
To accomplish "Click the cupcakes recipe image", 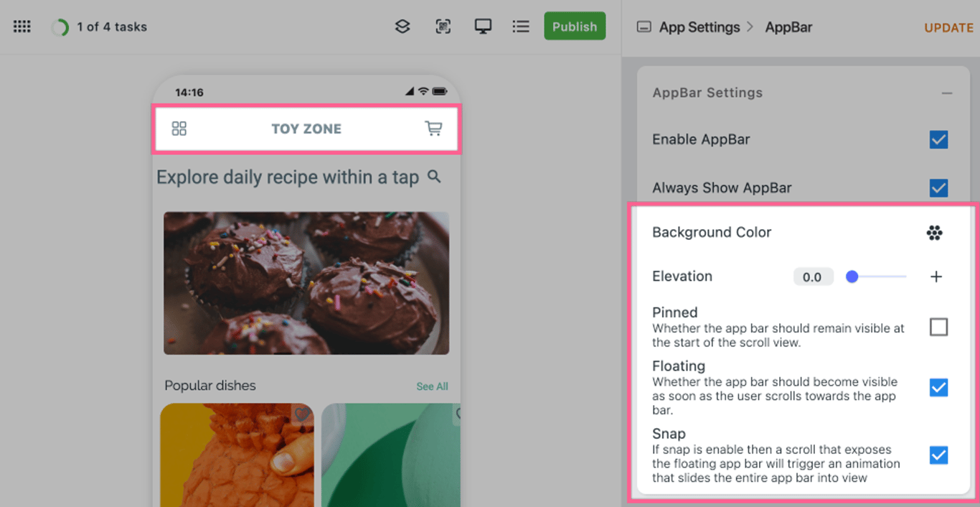I will [x=306, y=283].
